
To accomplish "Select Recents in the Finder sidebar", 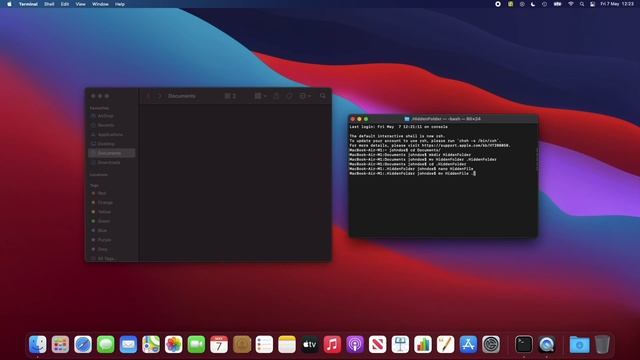I will (112, 125).
